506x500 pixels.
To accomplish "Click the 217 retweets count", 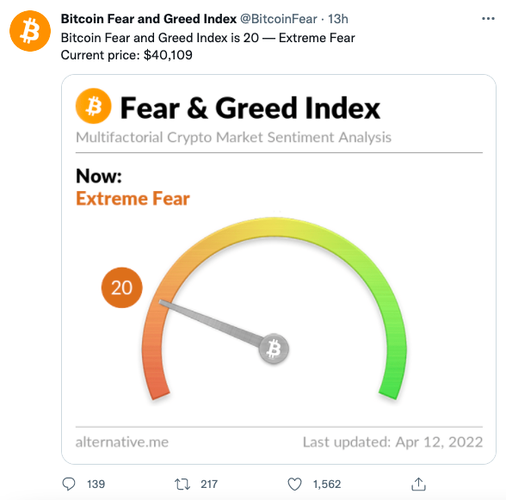I will [209, 484].
